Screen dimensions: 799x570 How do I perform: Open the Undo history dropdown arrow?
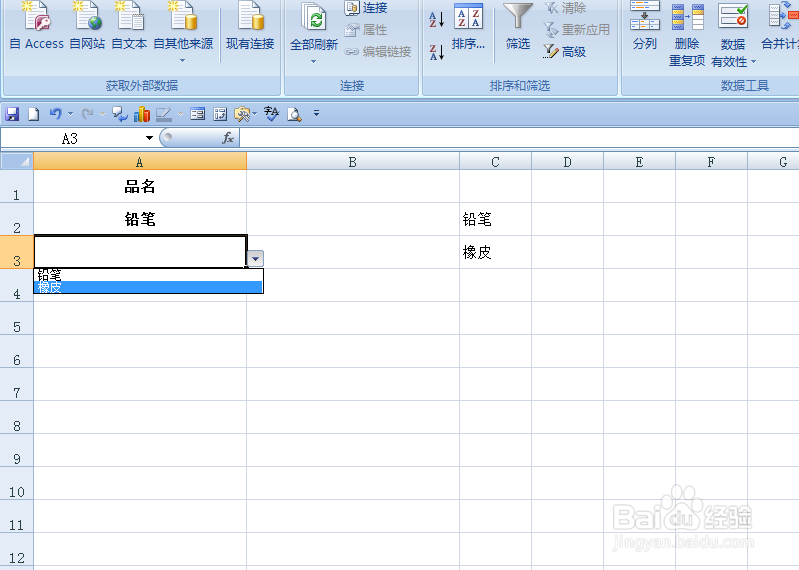(x=70, y=114)
